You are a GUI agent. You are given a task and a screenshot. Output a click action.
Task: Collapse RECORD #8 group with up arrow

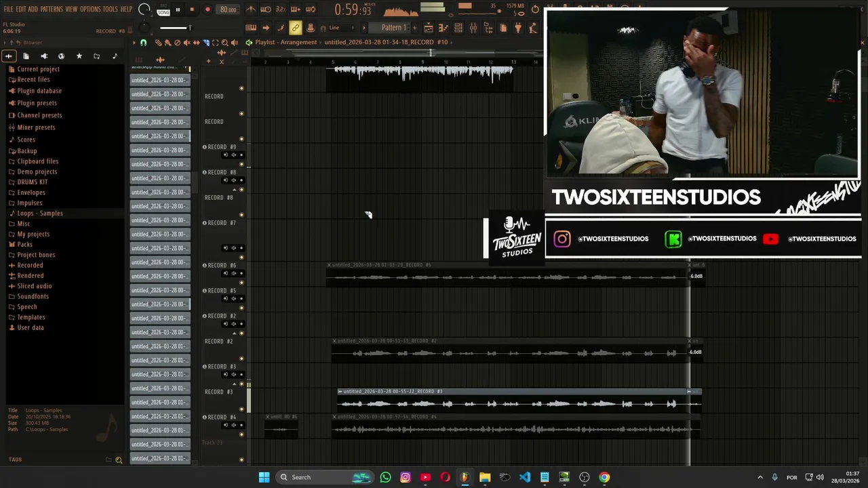tap(235, 189)
